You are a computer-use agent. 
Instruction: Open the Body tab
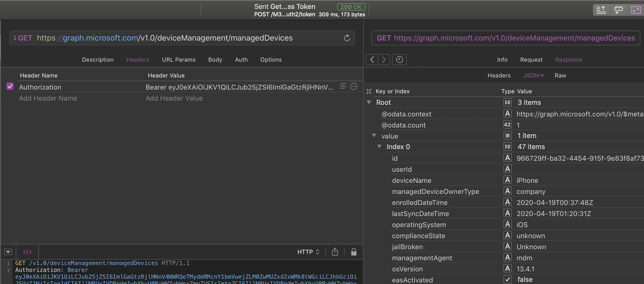(x=215, y=60)
